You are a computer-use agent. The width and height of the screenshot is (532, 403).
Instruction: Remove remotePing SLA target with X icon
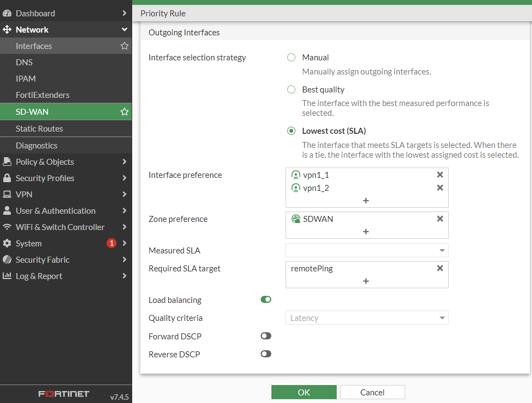[440, 268]
